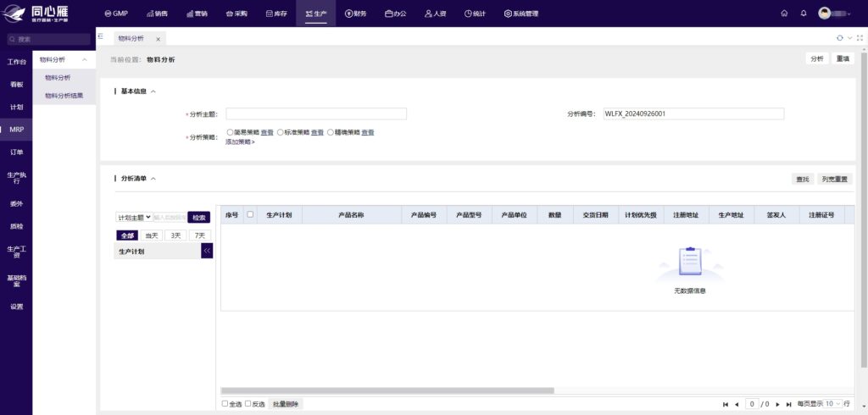Go to 基础档案 in the left sidebar
Viewport: 868px width, 415px height.
[x=16, y=280]
